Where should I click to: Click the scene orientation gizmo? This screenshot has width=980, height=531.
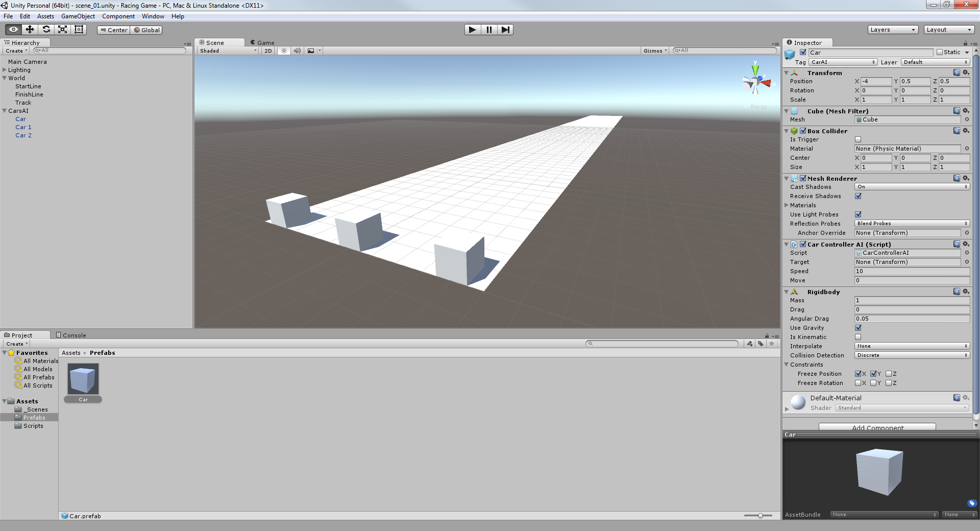(x=756, y=81)
